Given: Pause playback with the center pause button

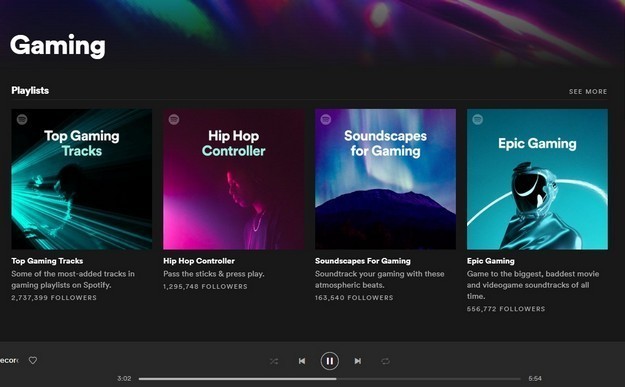Looking at the screenshot, I should click(x=329, y=361).
